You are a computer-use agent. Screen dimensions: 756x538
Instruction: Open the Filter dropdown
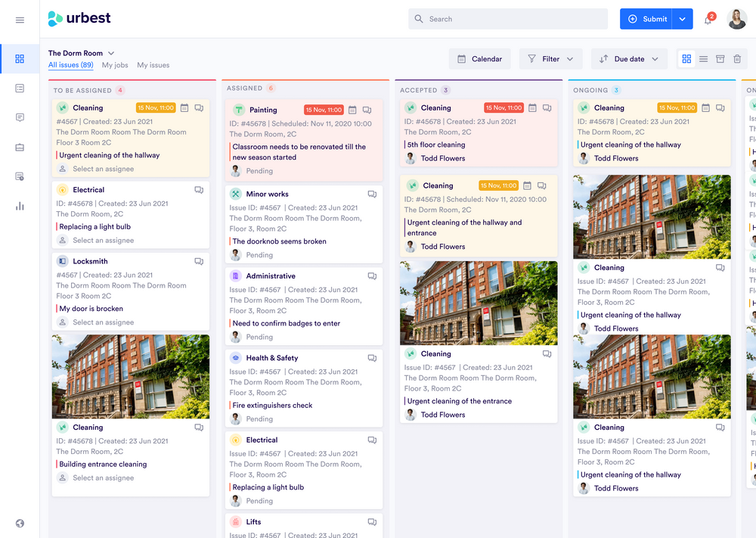(550, 58)
